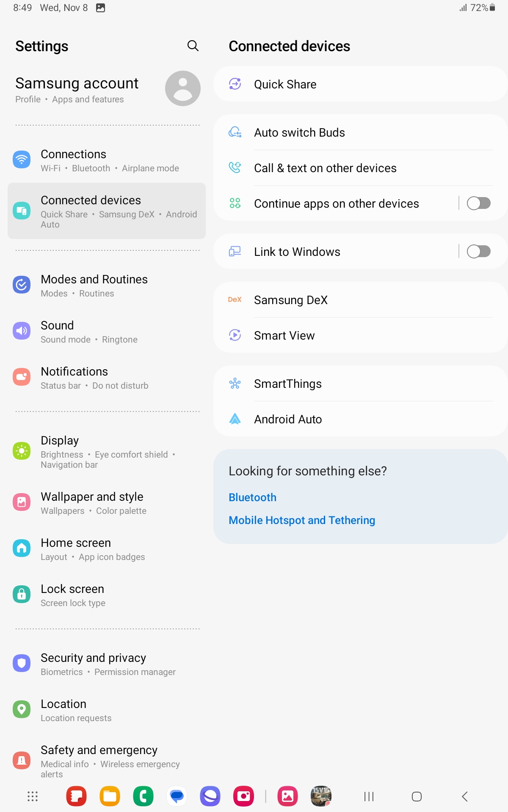The height and width of the screenshot is (812, 508).
Task: Launch the red Camera app from the taskbar
Action: pyautogui.click(x=243, y=796)
